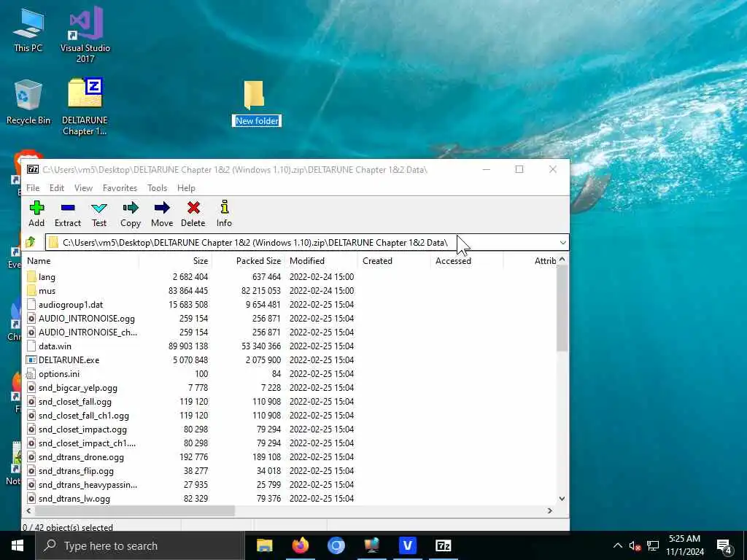Select the data.win file
This screenshot has height=560, width=747.
pos(55,346)
